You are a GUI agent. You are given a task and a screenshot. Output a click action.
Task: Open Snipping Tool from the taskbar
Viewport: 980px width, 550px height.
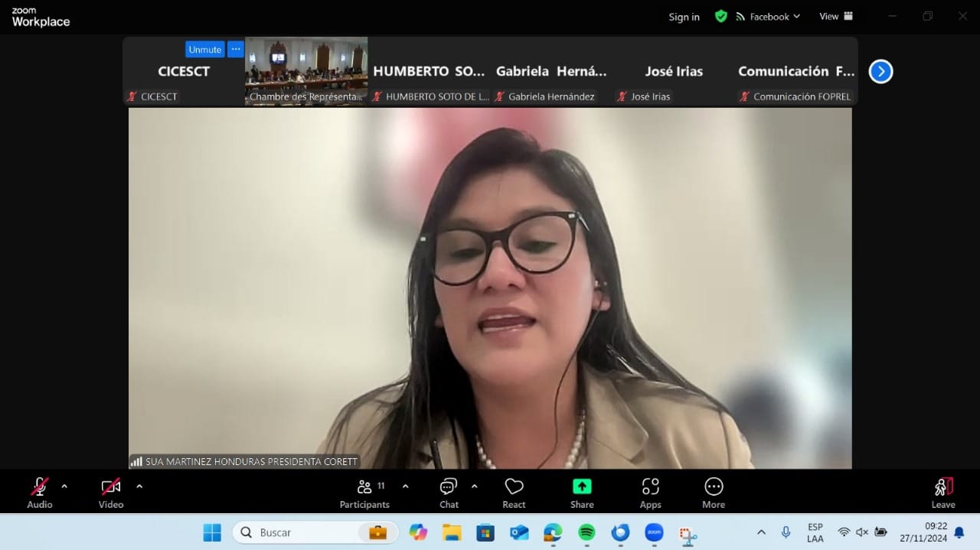688,534
